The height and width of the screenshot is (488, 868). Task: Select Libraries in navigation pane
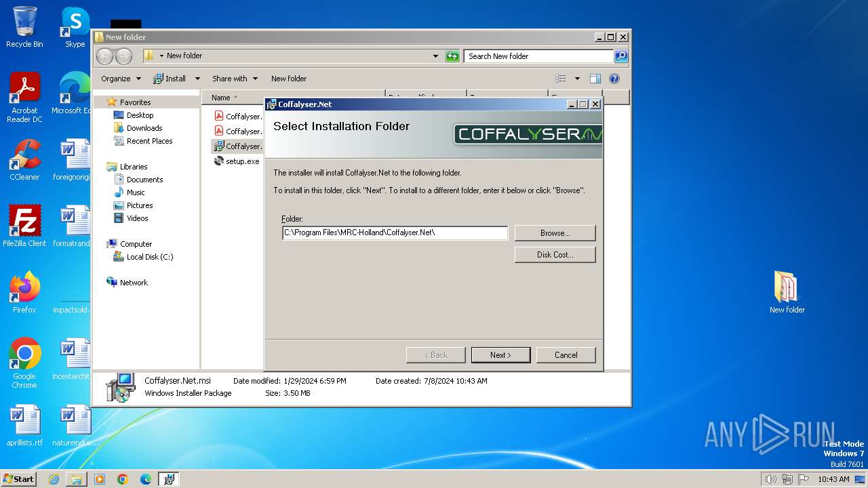(x=134, y=167)
